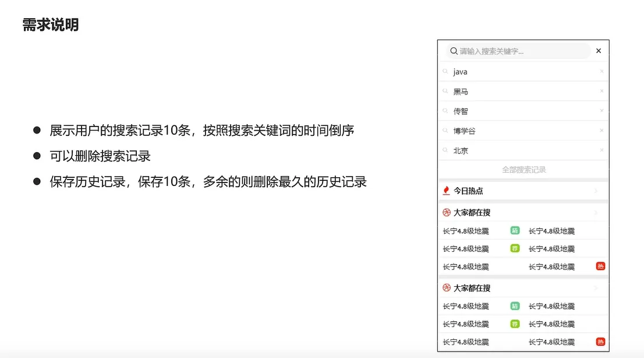Remove the '博学谷' history entry
The height and width of the screenshot is (358, 644).
tap(601, 131)
